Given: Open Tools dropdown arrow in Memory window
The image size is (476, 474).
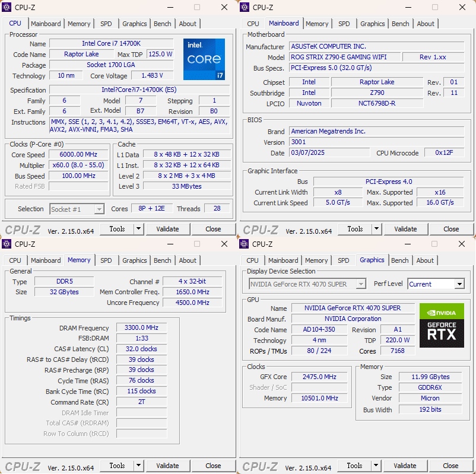Looking at the screenshot, I should point(138,466).
